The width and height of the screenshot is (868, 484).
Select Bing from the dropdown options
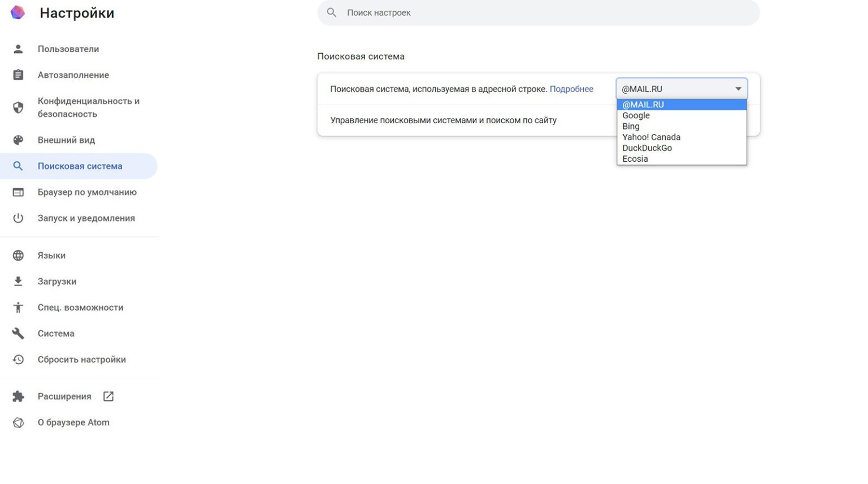coord(631,126)
